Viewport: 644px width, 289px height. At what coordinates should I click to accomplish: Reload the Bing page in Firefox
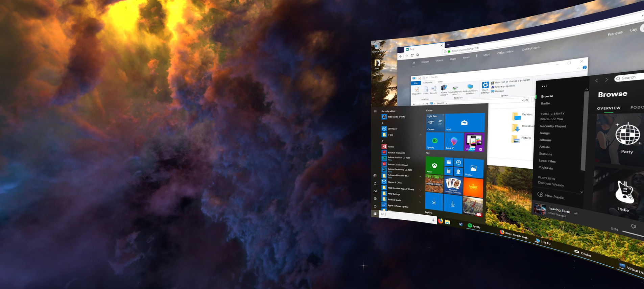(412, 55)
